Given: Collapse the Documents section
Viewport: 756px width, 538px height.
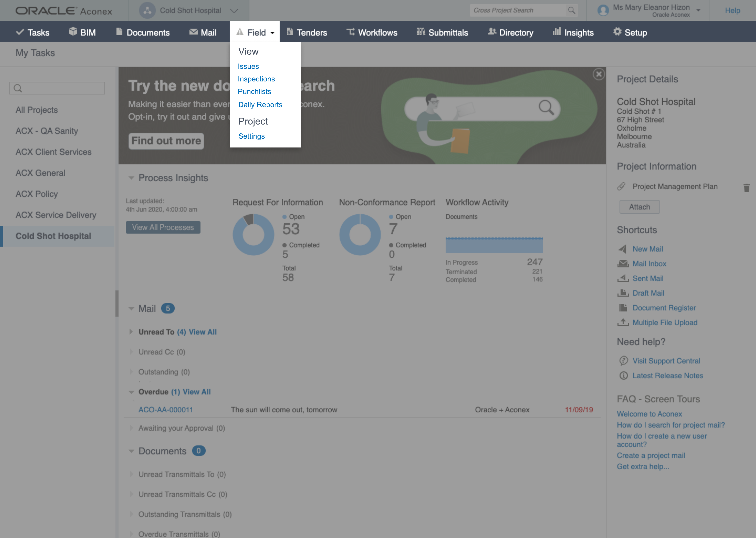Looking at the screenshot, I should pyautogui.click(x=131, y=451).
